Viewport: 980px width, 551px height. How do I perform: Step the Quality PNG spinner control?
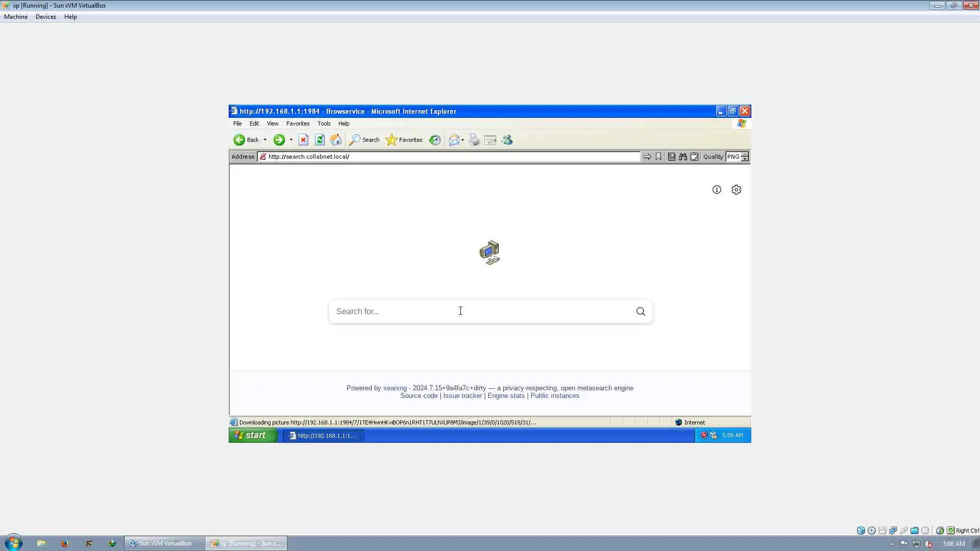(745, 157)
